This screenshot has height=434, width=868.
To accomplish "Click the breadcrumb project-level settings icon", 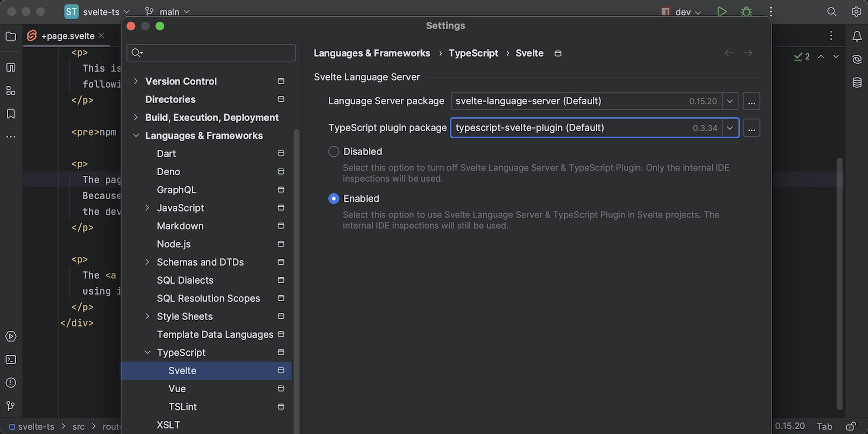I will click(x=558, y=53).
